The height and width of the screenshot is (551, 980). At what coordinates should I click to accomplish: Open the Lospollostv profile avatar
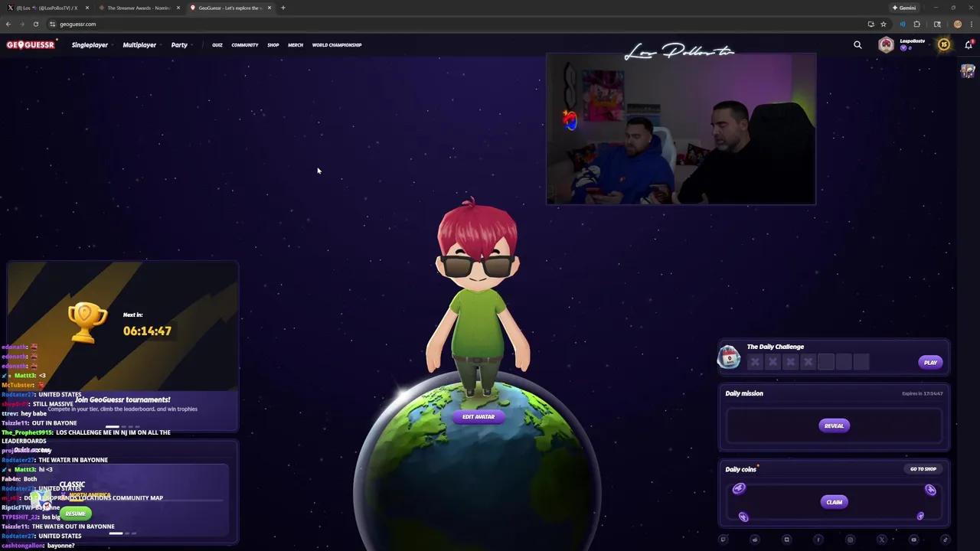886,45
